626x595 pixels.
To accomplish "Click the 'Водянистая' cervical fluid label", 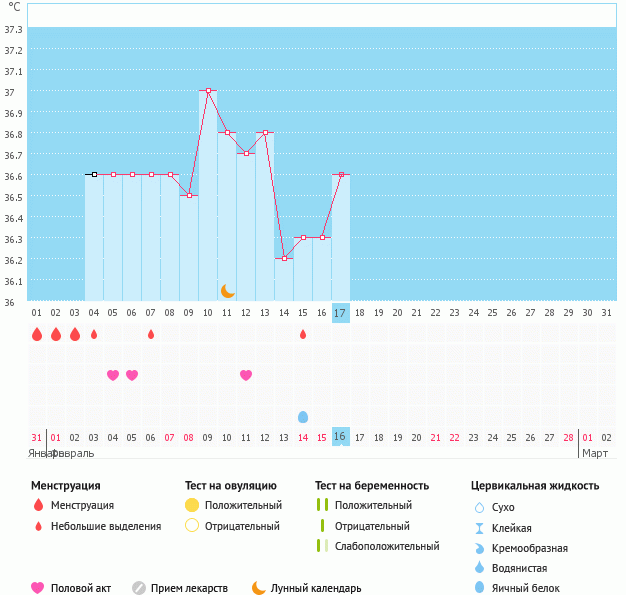I will [520, 568].
